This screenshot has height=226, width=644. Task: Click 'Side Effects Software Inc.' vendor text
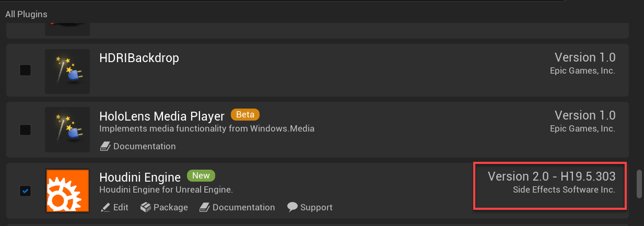point(565,189)
